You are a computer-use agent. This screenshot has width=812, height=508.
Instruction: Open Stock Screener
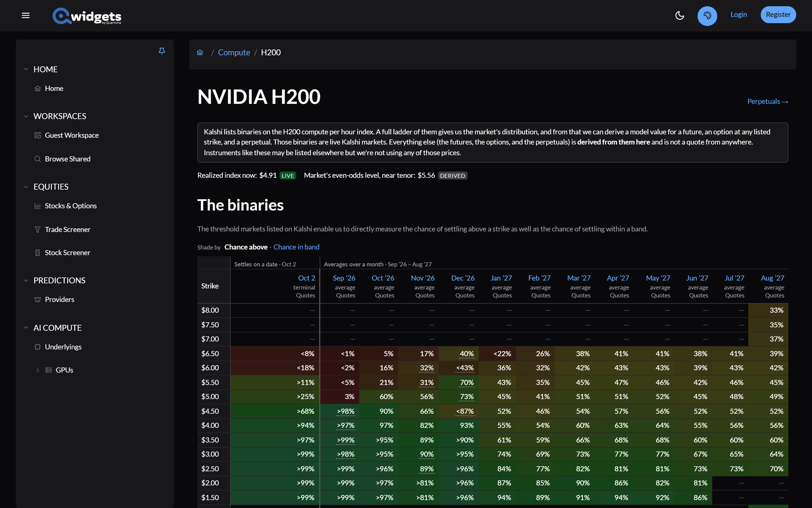point(67,253)
